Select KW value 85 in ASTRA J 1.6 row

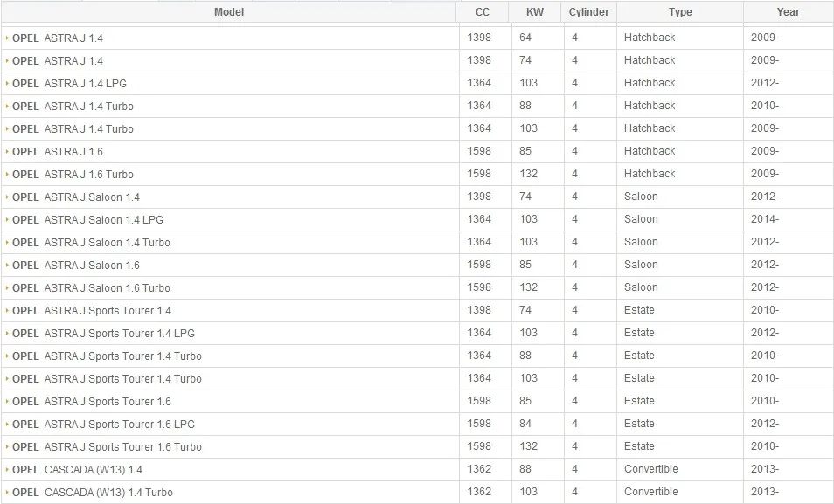(x=525, y=151)
